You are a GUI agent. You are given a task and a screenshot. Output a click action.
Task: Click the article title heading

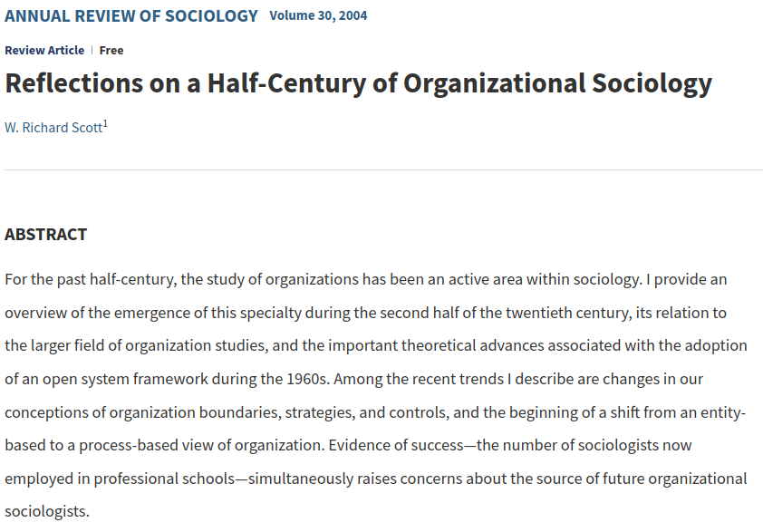point(358,83)
